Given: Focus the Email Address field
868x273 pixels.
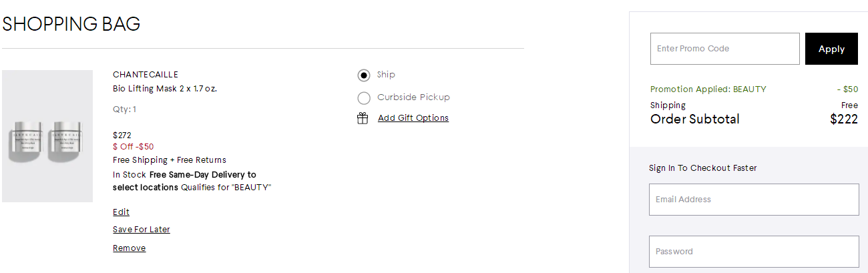Looking at the screenshot, I should 754,200.
